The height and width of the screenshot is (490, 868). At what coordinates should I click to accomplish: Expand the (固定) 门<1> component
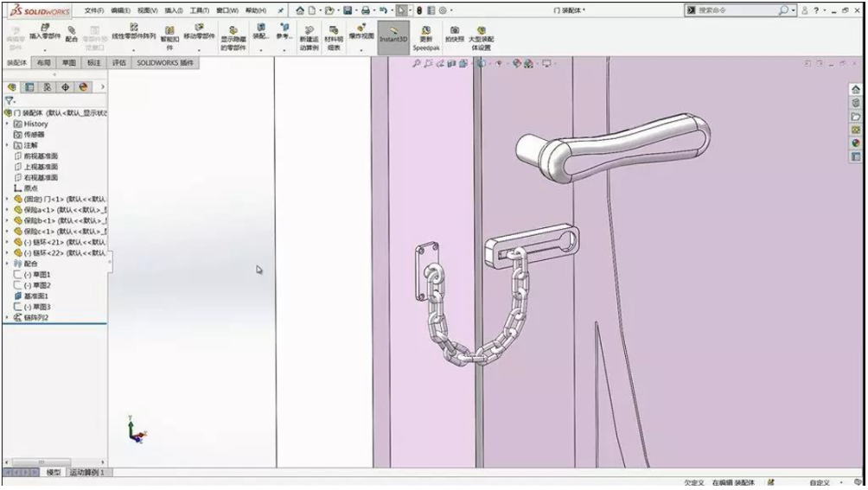(x=7, y=199)
